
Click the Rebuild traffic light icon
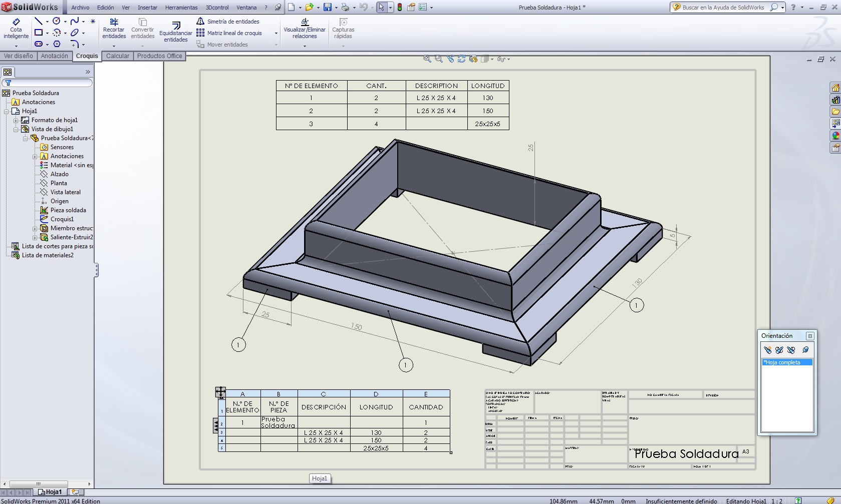coord(400,7)
